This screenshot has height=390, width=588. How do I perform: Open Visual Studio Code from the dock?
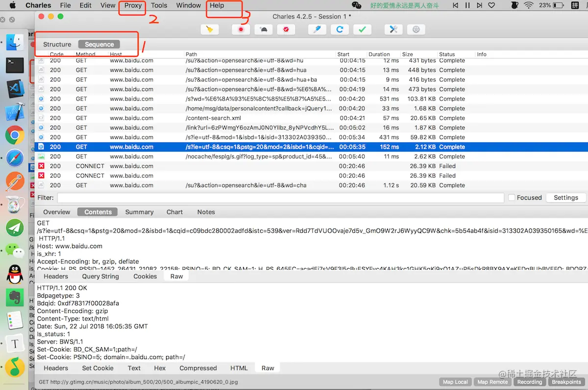click(15, 88)
